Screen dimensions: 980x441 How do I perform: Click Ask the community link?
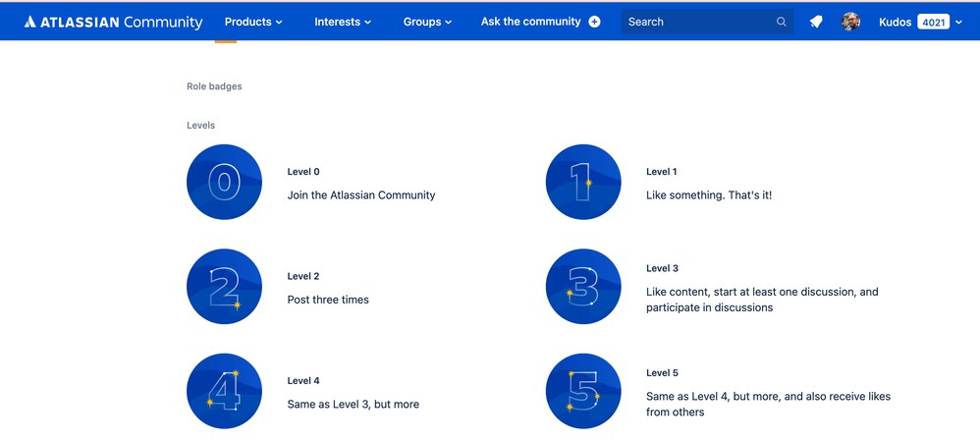(x=530, y=22)
